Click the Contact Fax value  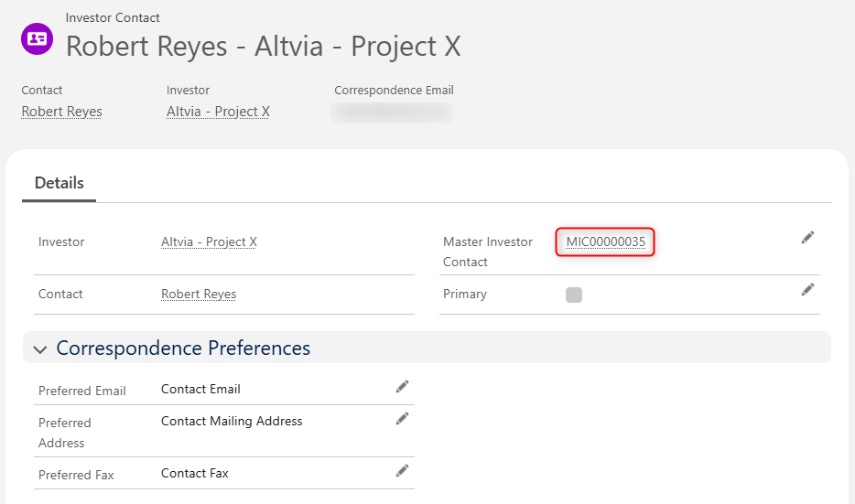tap(195, 474)
